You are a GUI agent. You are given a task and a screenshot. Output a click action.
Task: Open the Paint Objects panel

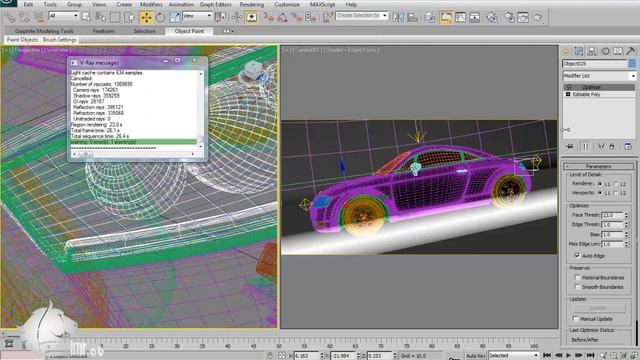click(22, 40)
